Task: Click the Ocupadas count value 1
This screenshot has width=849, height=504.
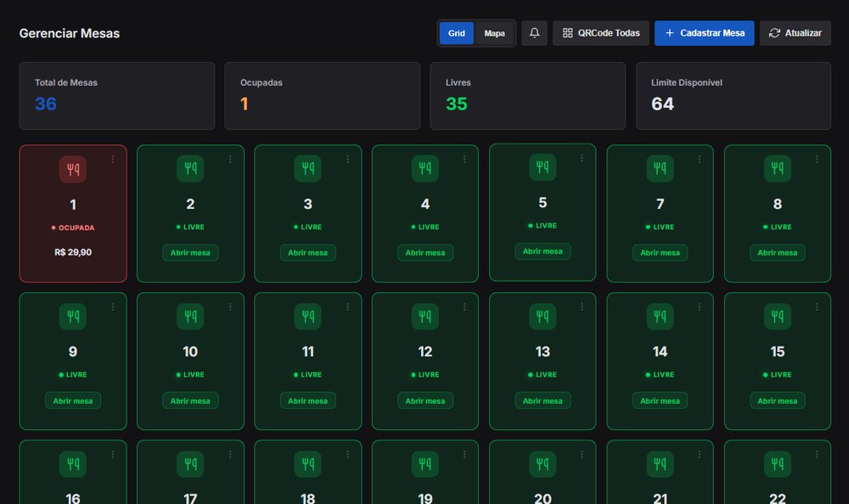Action: (245, 104)
